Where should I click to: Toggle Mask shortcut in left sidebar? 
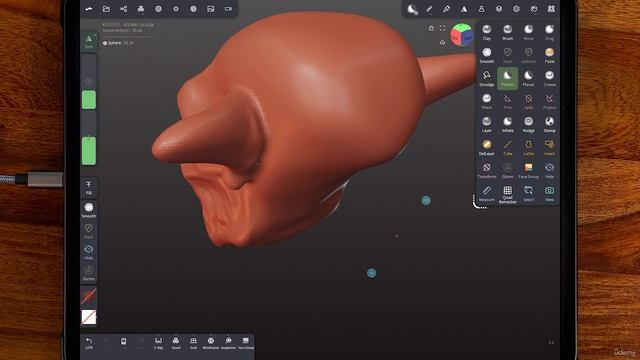pos(89,231)
